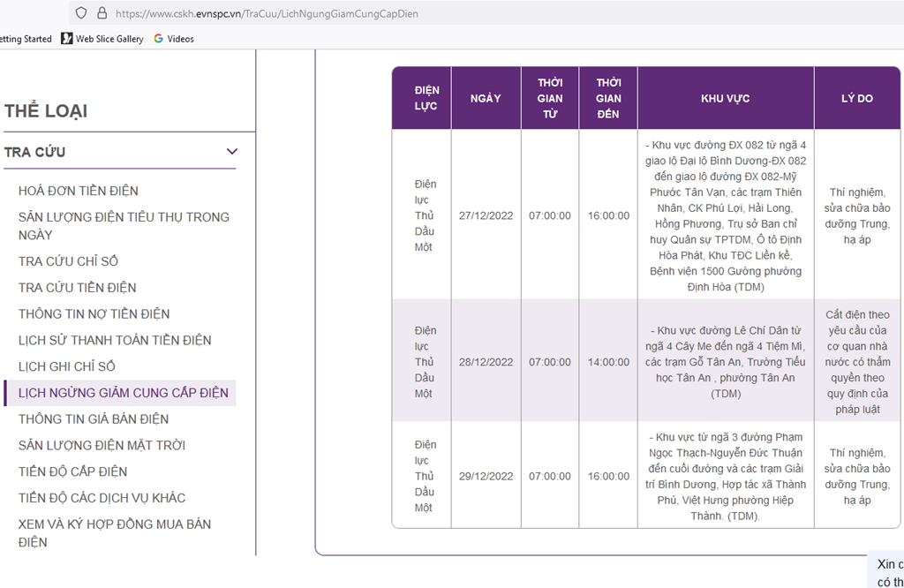Click the THỂ LOẠI heading
This screenshot has width=904, height=588.
[46, 110]
